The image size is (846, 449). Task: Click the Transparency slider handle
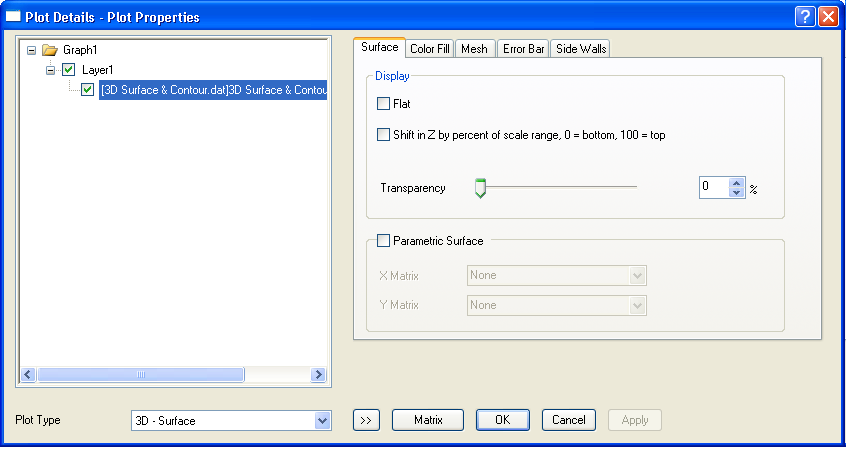480,188
